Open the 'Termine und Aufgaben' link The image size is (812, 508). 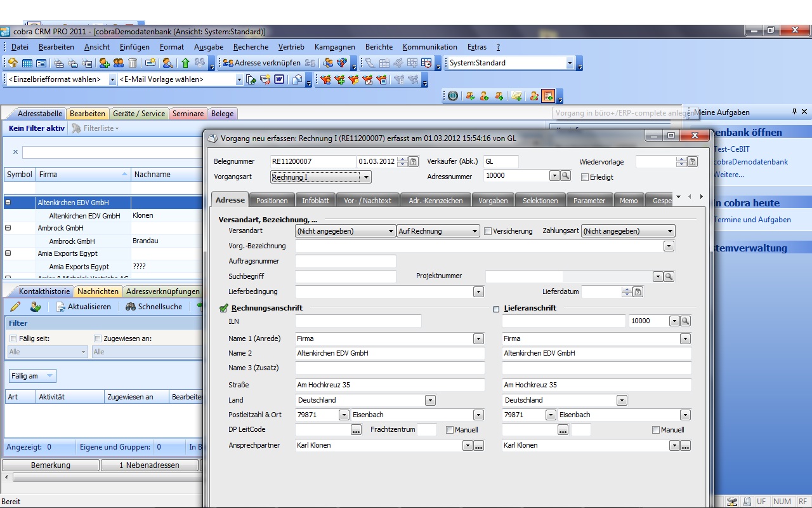coord(752,220)
